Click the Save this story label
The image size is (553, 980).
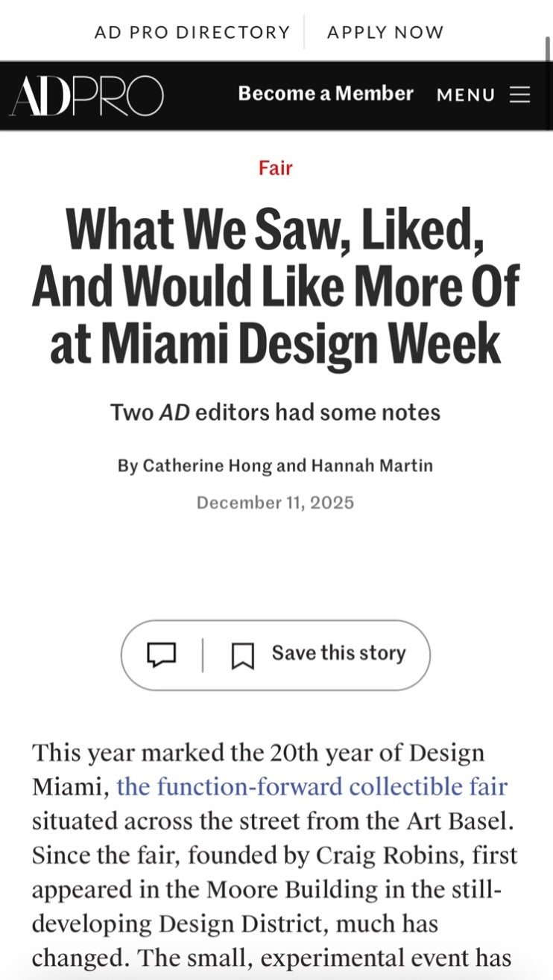[x=338, y=653]
